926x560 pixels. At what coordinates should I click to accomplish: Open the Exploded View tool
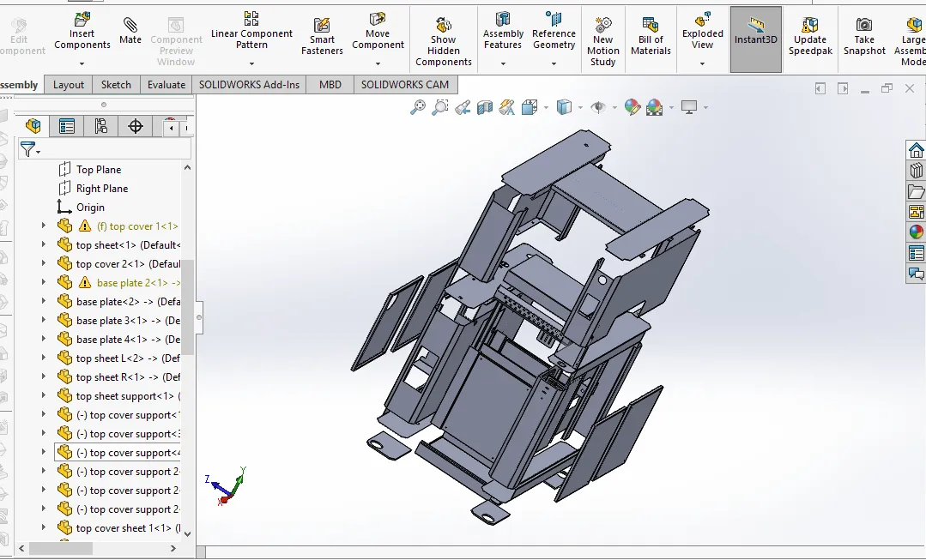point(702,30)
